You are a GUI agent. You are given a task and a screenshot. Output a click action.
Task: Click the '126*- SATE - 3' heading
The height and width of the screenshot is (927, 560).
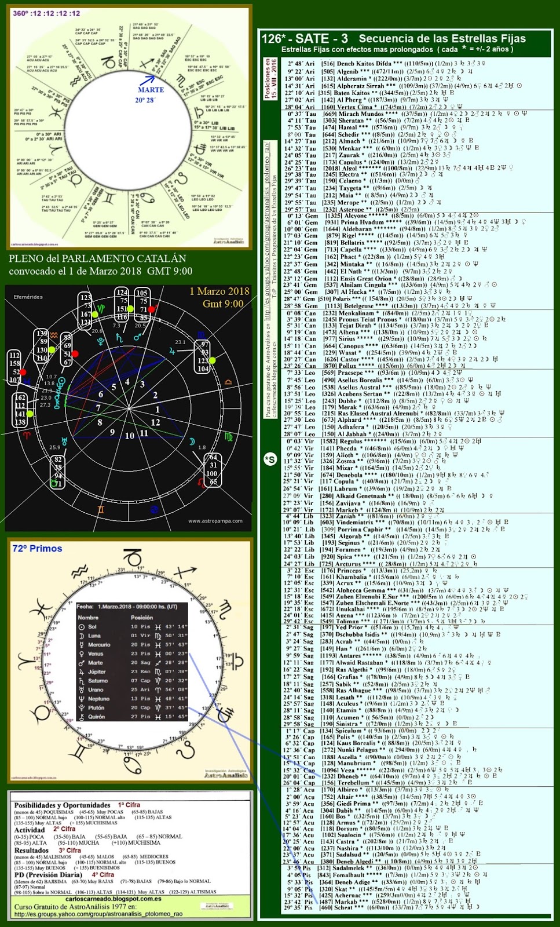tap(305, 38)
